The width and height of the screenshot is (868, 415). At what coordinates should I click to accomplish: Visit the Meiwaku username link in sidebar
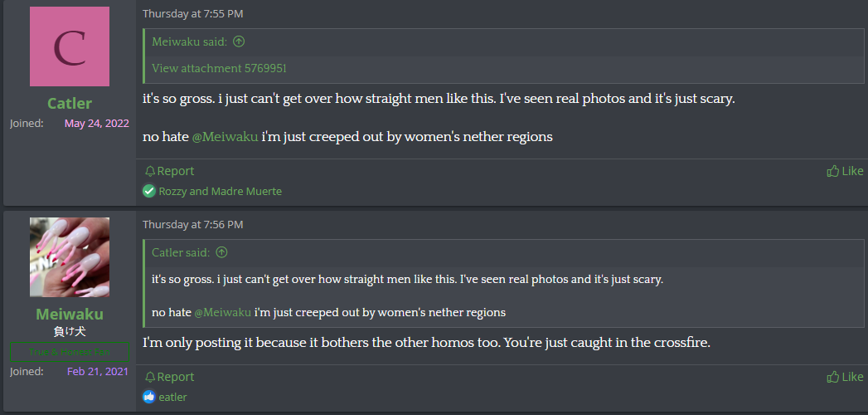tap(70, 314)
